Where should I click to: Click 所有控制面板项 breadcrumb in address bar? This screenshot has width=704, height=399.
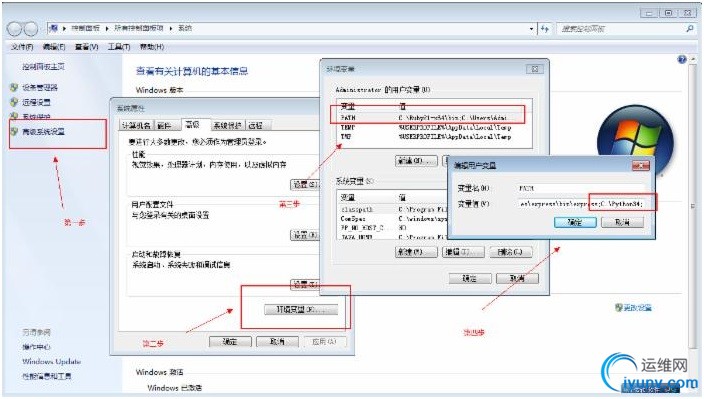pyautogui.click(x=139, y=28)
